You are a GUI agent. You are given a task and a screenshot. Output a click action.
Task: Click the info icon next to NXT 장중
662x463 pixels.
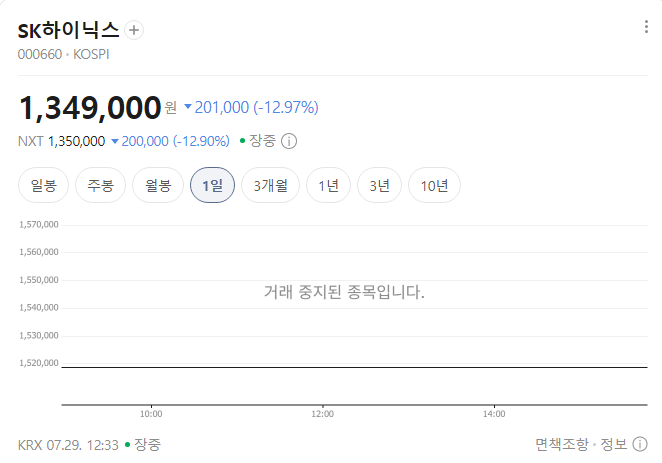[x=289, y=141]
